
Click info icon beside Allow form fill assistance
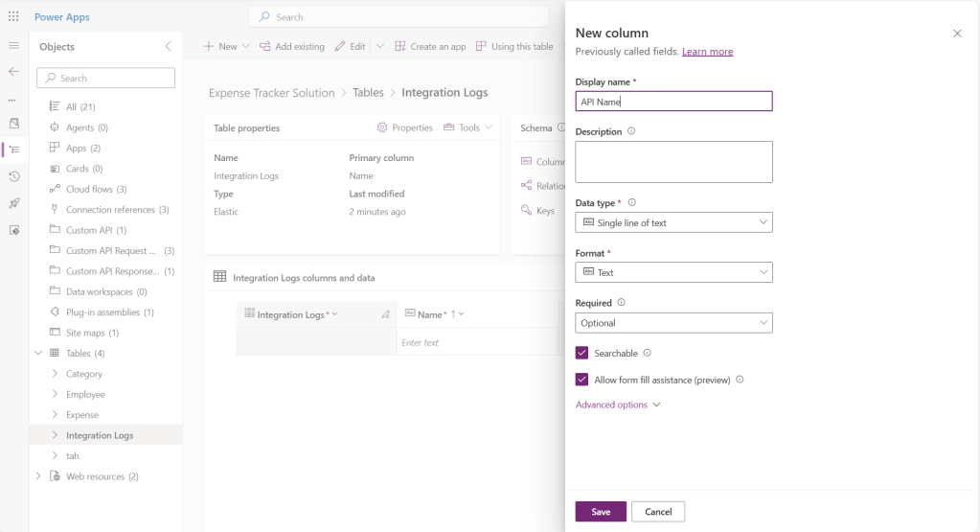[x=740, y=380]
